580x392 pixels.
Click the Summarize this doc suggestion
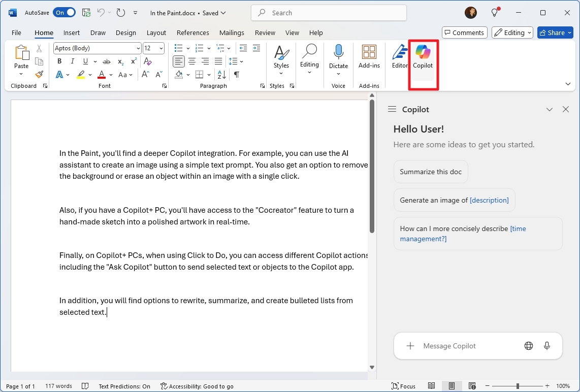pyautogui.click(x=430, y=171)
